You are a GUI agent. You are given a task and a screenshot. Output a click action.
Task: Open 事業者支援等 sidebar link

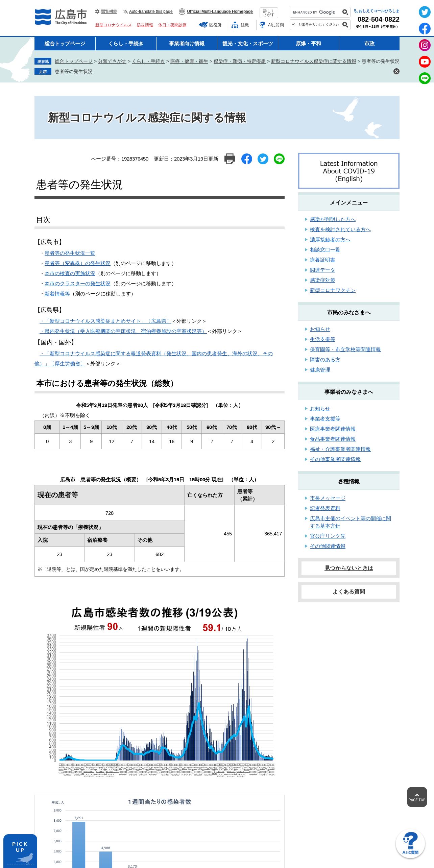(x=325, y=419)
